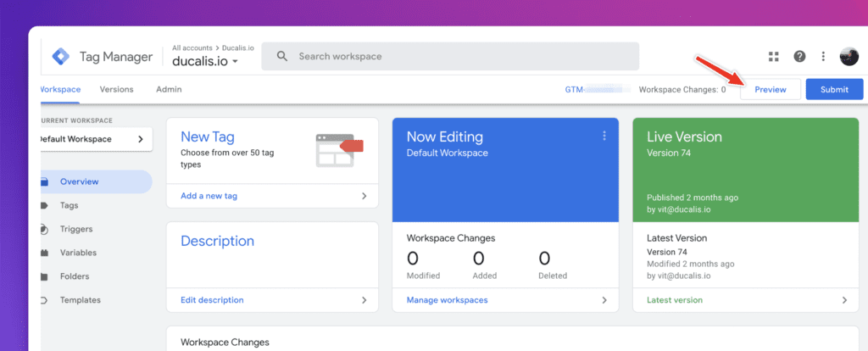Open the Now Editing card three-dot menu

(x=604, y=136)
